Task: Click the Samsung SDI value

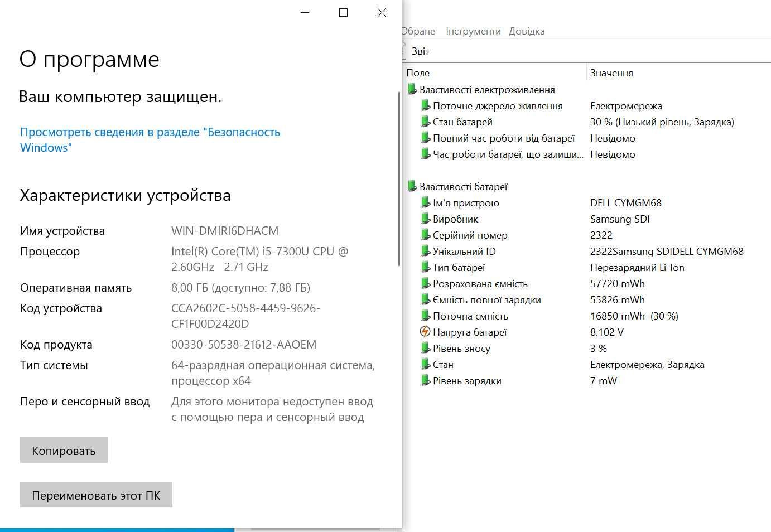Action: [620, 219]
